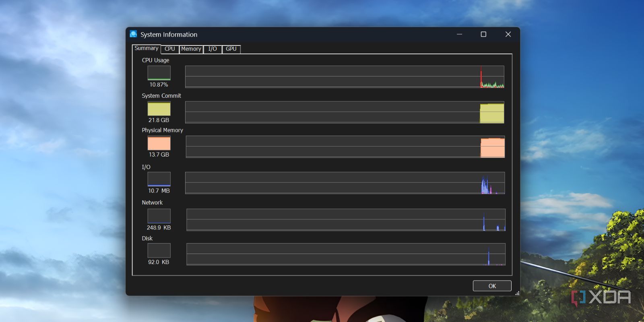Click the Physical Memory history graph
644x322 pixels.
click(x=345, y=147)
